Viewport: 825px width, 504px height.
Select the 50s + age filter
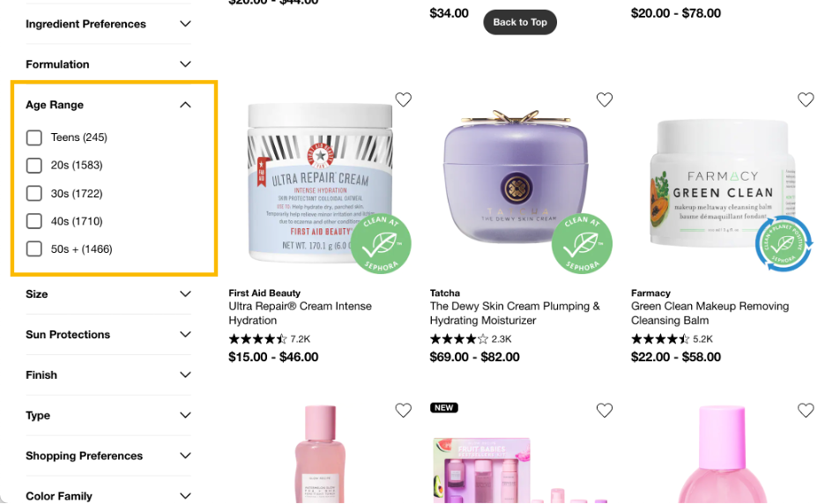coord(34,248)
